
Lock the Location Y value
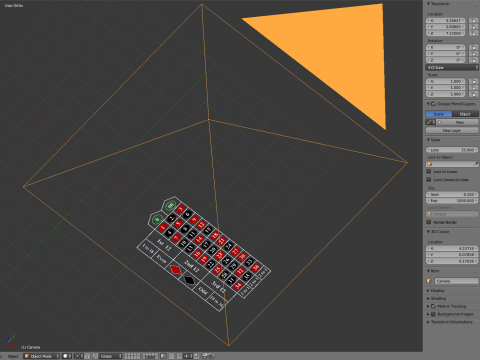tap(473, 27)
